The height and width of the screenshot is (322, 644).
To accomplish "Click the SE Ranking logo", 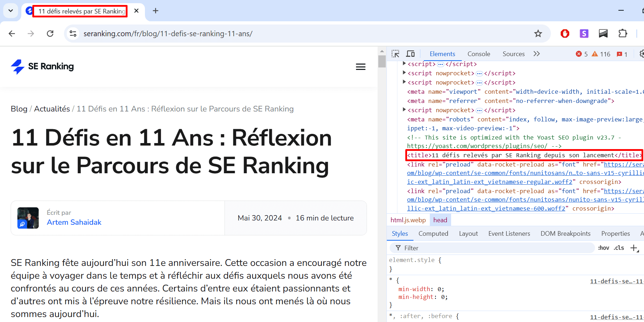I will (x=42, y=66).
